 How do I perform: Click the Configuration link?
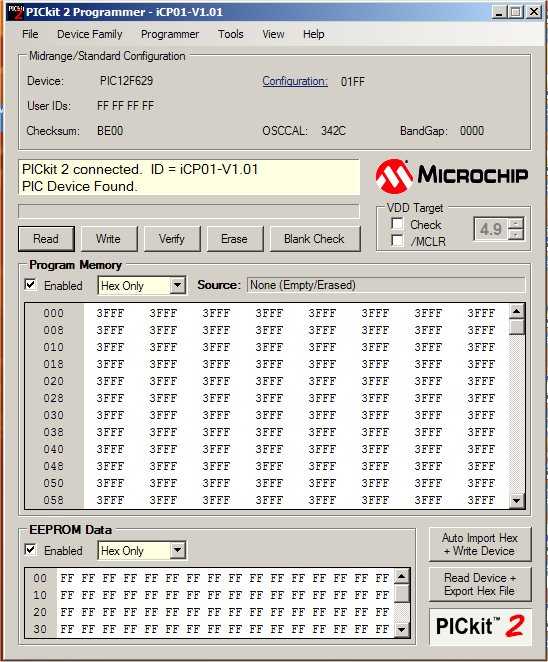tap(295, 81)
